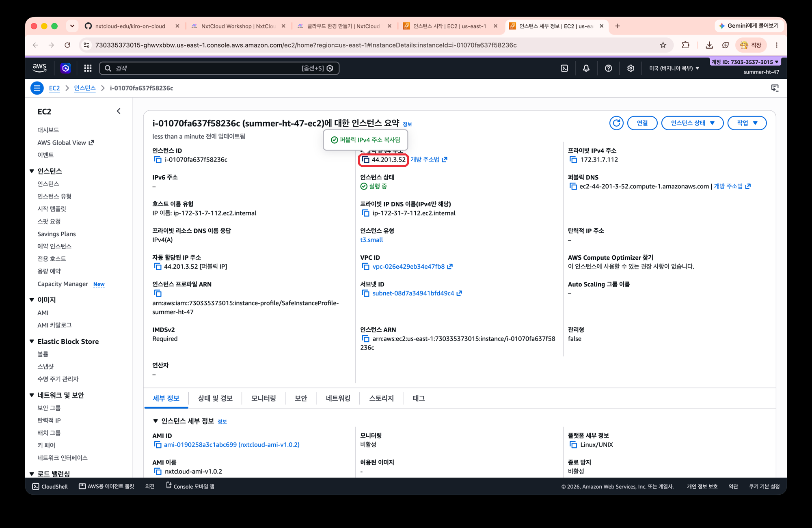Screen dimensions: 812x528
Task: Open the 작업 actions dropdown
Action: 747,123
